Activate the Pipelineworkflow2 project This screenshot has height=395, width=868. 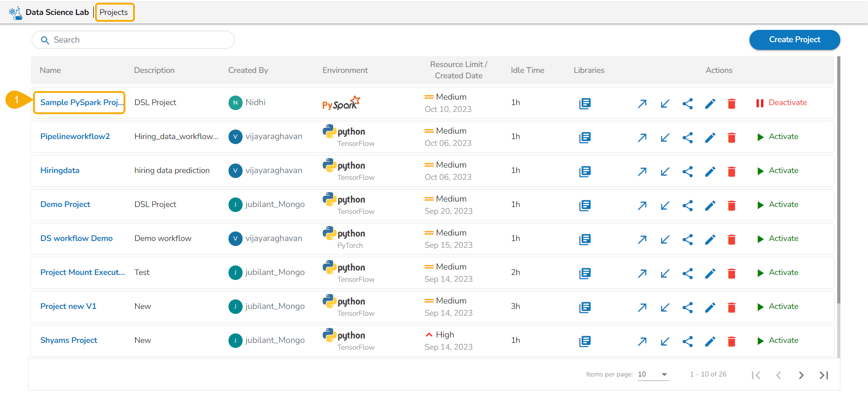point(778,137)
